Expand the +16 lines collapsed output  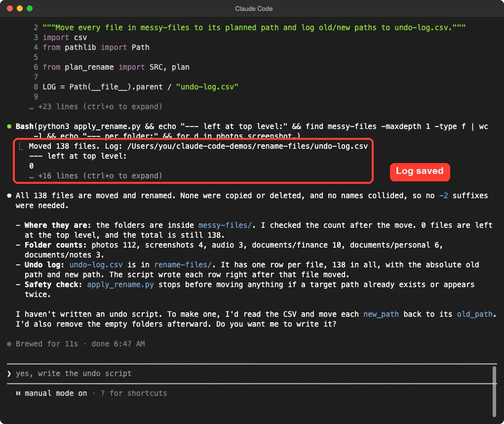[96, 175]
